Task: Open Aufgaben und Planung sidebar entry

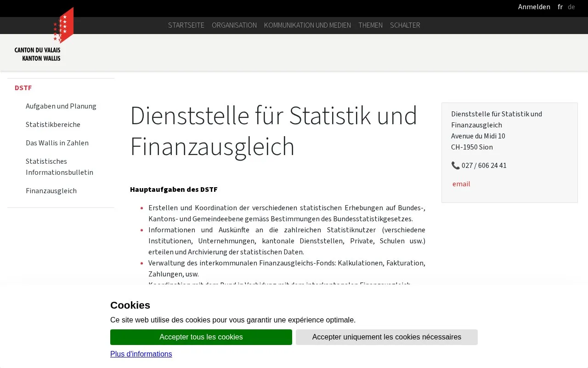Action: pos(61,106)
